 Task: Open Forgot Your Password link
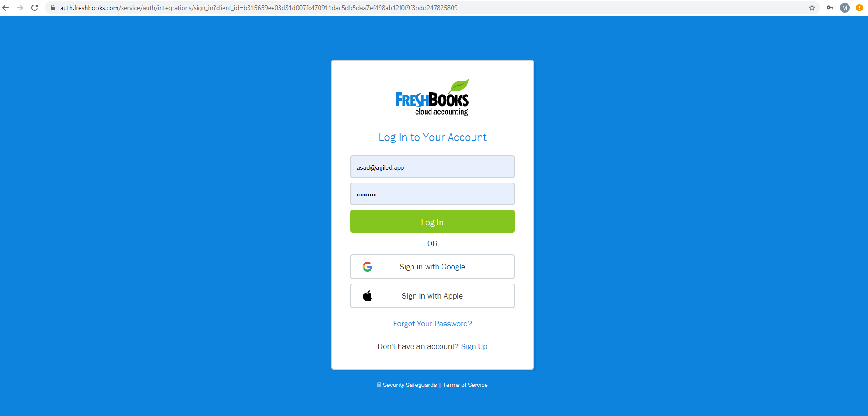click(x=432, y=324)
